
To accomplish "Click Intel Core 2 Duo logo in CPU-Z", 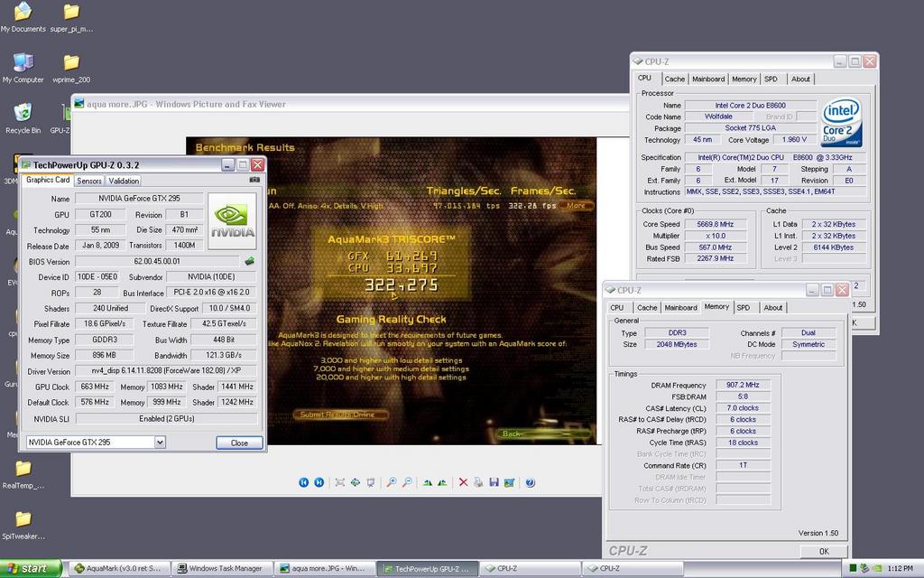I will 842,123.
